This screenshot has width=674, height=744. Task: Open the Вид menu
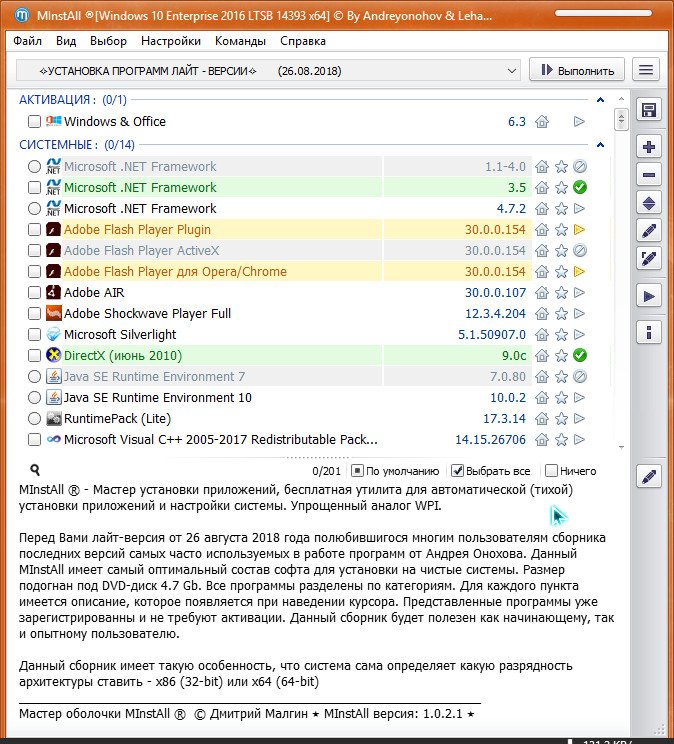point(66,41)
